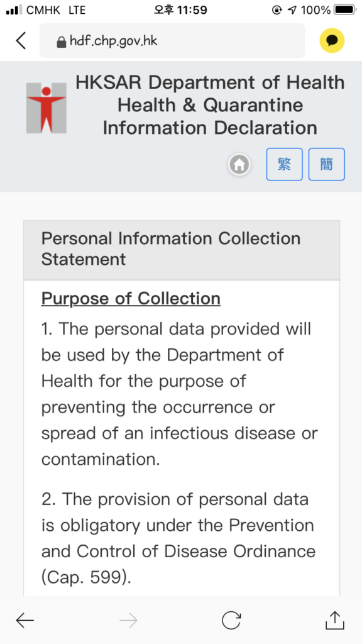362x644 pixels.
Task: Navigate back using the bottom left arrow
Action: click(25, 620)
